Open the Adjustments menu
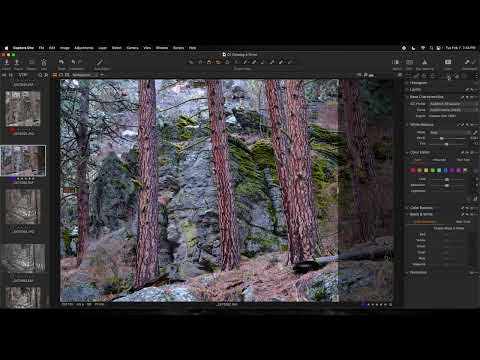Screen dimensions: 480x360 [x=84, y=48]
